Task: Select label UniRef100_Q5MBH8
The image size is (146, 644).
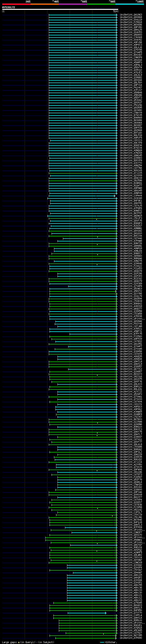Action: click(131, 93)
